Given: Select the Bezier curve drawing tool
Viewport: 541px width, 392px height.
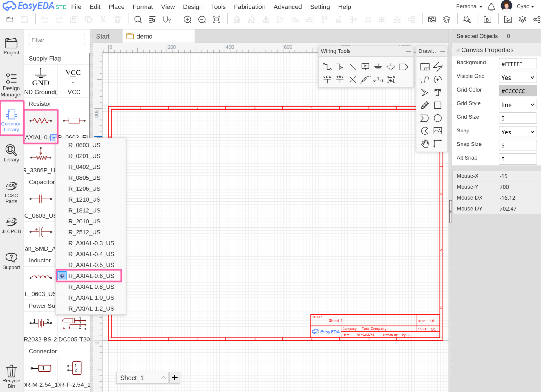Looking at the screenshot, I should 425,79.
